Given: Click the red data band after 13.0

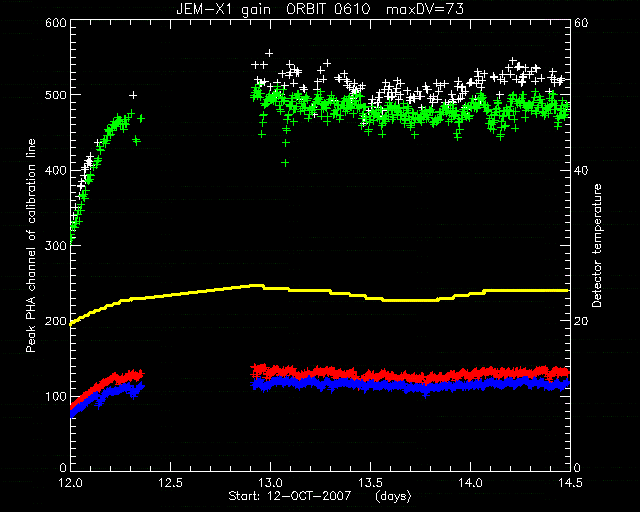Looking at the screenshot, I should coord(409,374).
